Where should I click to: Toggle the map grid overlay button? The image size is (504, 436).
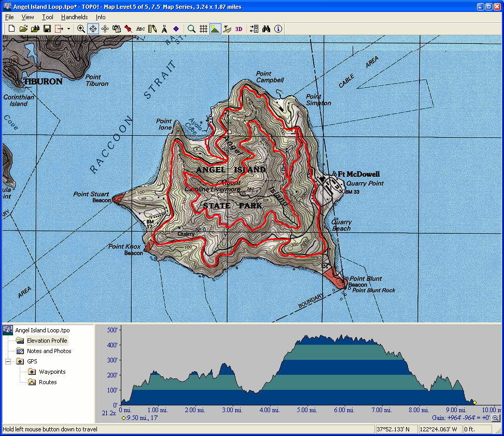click(204, 29)
